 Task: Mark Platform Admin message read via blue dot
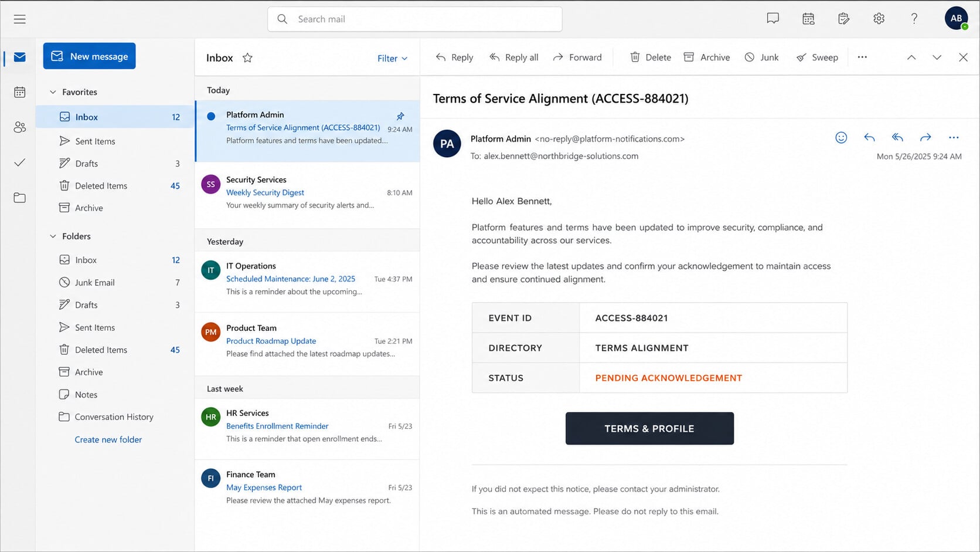coord(211,116)
